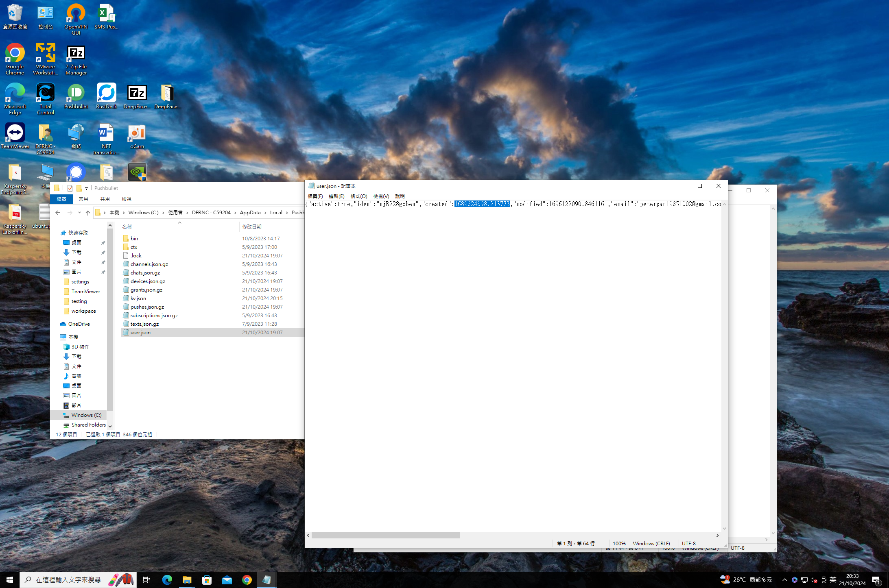Open Kaspersky Endpoint Security folder icon
The image size is (889, 588).
pyautogui.click(x=15, y=179)
